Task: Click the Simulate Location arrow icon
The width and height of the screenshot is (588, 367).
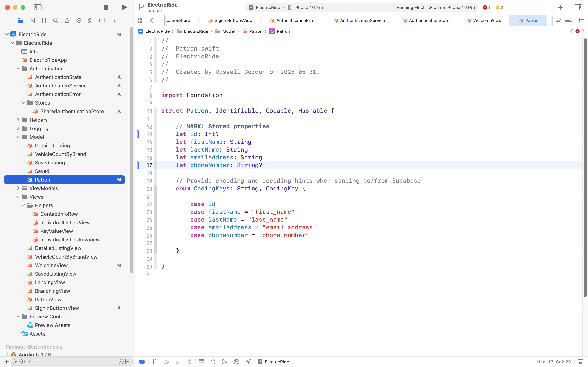Action: click(248, 362)
